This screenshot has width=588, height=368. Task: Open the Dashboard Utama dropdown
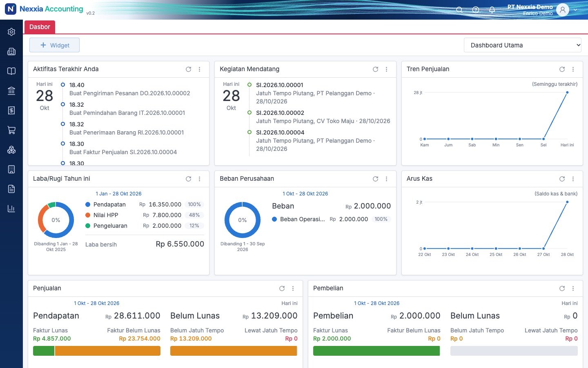click(x=523, y=45)
